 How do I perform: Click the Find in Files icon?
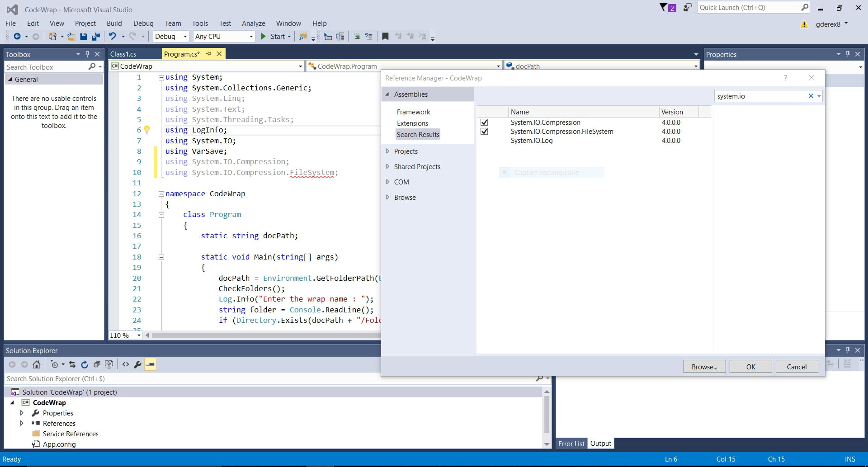(303, 37)
